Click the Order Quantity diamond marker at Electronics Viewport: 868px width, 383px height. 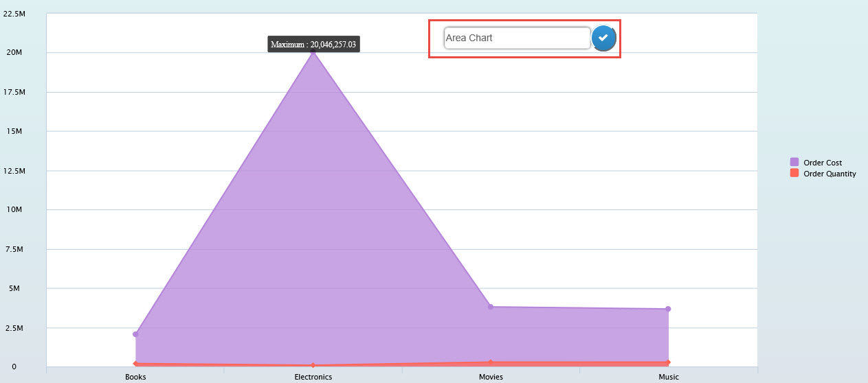pyautogui.click(x=313, y=365)
